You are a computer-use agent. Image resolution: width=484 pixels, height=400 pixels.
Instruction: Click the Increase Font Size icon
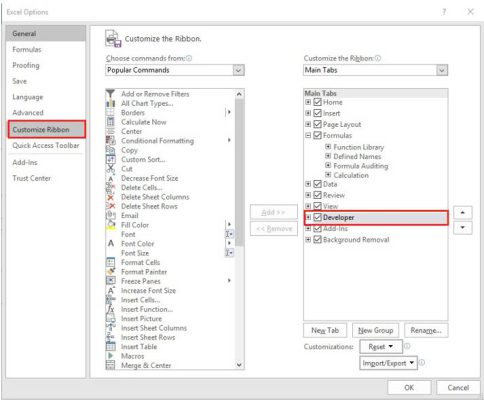tap(110, 290)
